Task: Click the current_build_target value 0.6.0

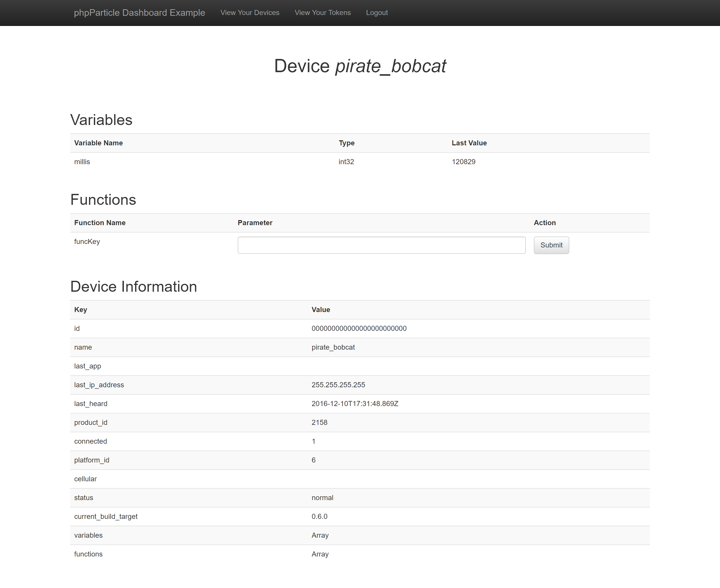Action: pyautogui.click(x=319, y=516)
